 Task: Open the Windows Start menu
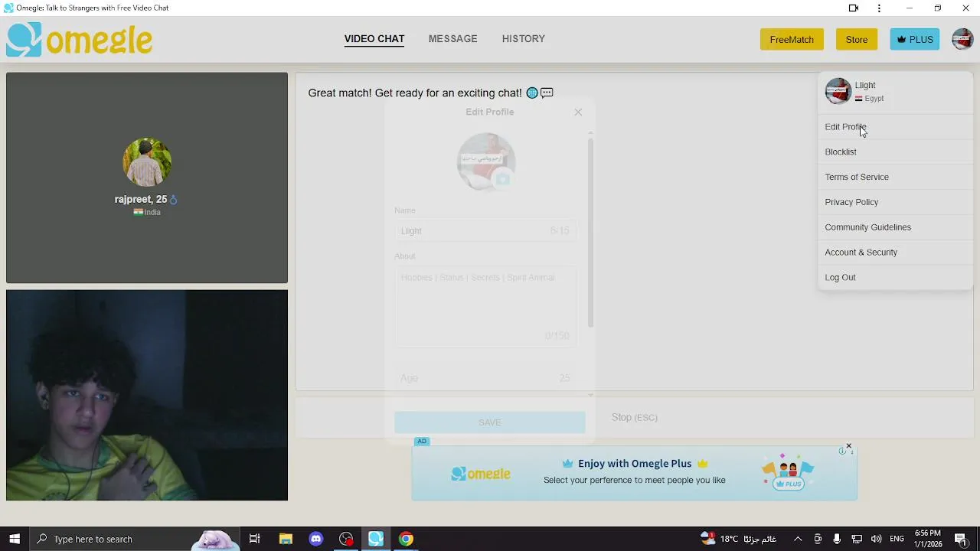click(x=15, y=539)
